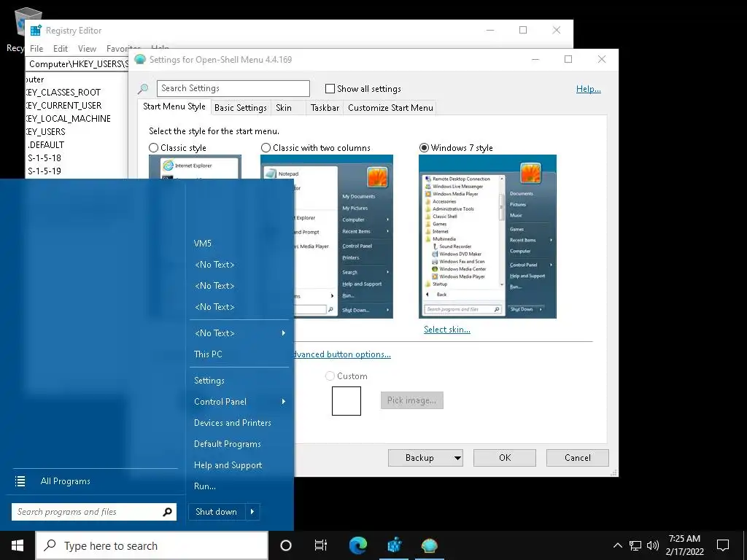Show hidden system tray icons chevron
This screenshot has height=560, width=747.
617,545
